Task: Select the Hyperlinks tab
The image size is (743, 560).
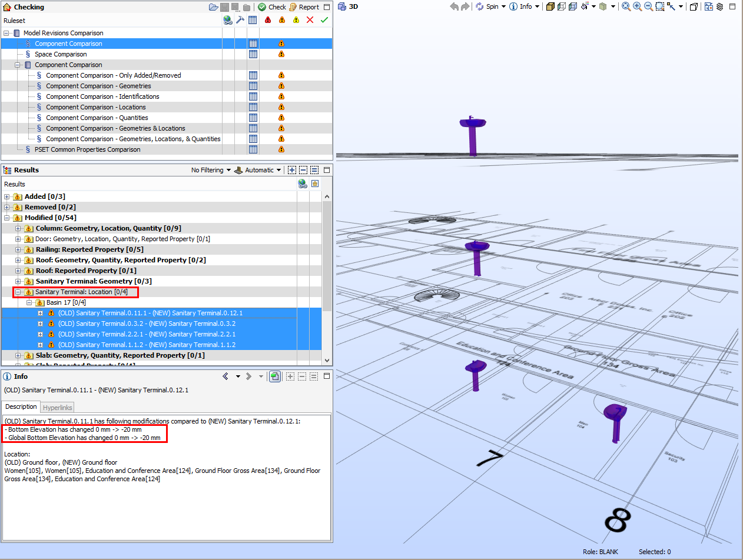Action: [57, 407]
